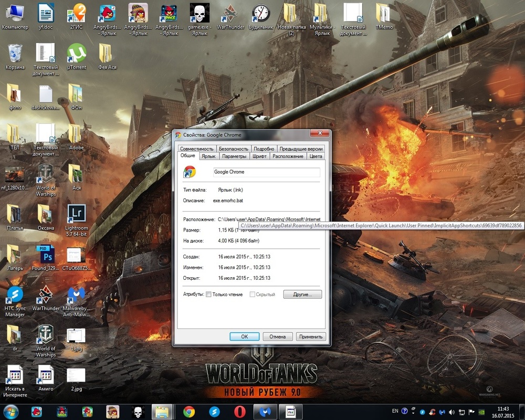525x420 pixels.
Task: Click the taskbar clock showing 11:43
Action: (x=503, y=412)
